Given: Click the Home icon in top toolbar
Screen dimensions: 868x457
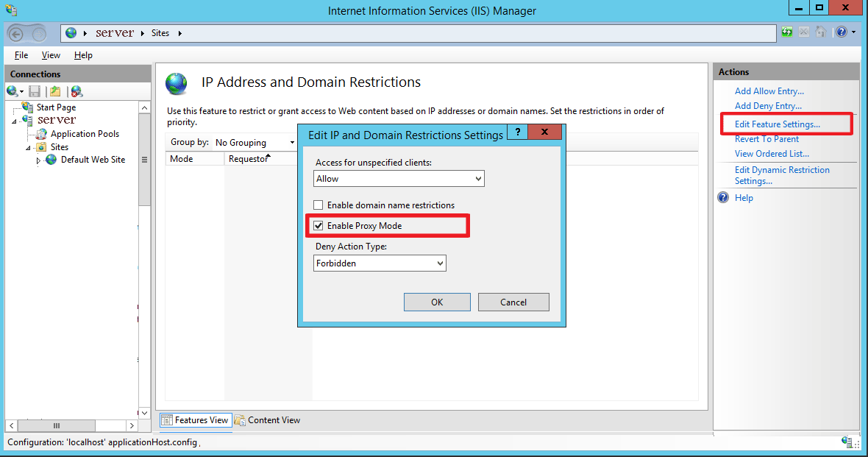Looking at the screenshot, I should point(821,32).
